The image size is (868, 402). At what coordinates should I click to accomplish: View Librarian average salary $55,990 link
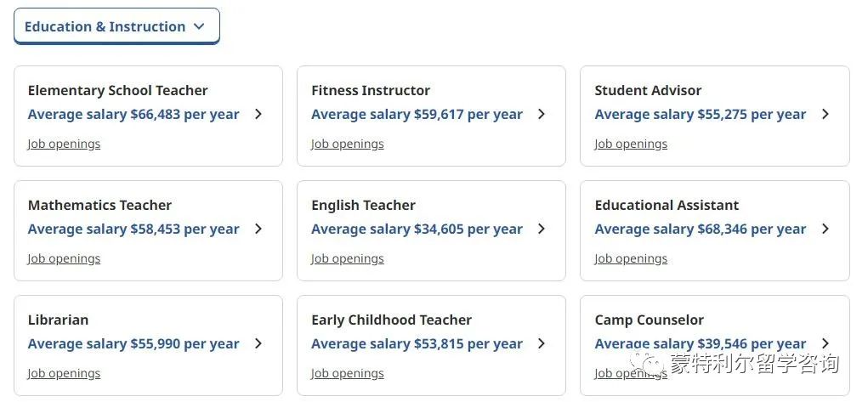coord(133,343)
